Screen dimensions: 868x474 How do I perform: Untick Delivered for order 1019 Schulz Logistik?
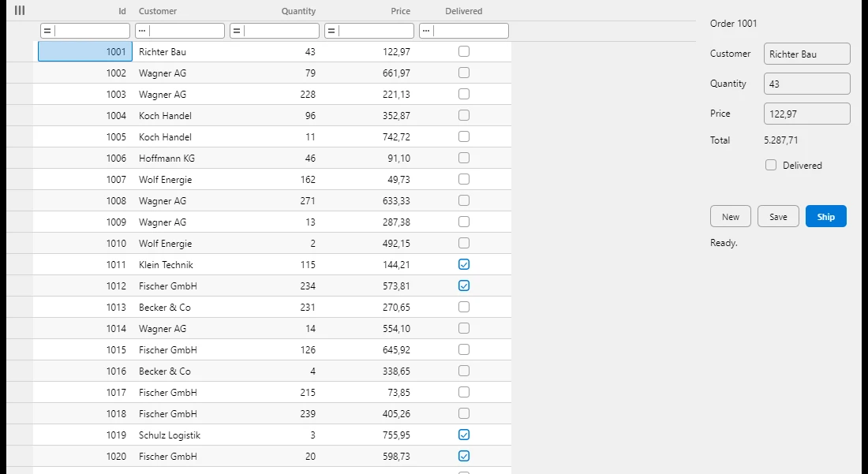point(464,435)
